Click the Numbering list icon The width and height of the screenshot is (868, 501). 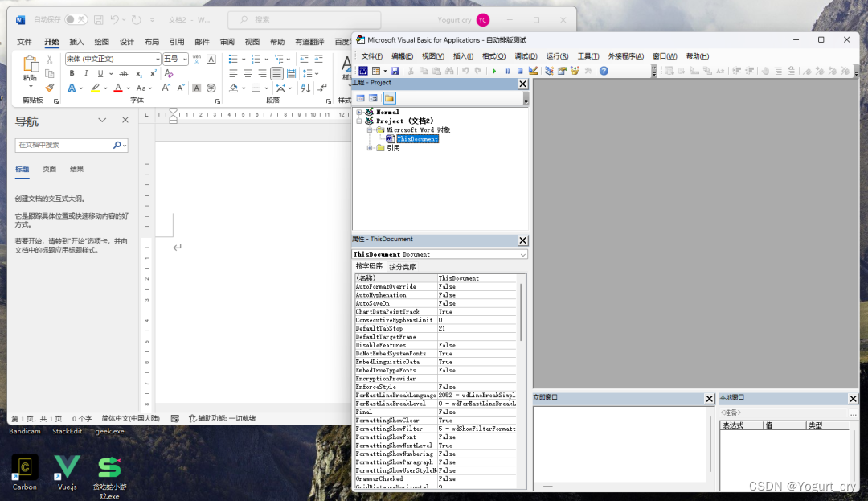pos(256,59)
